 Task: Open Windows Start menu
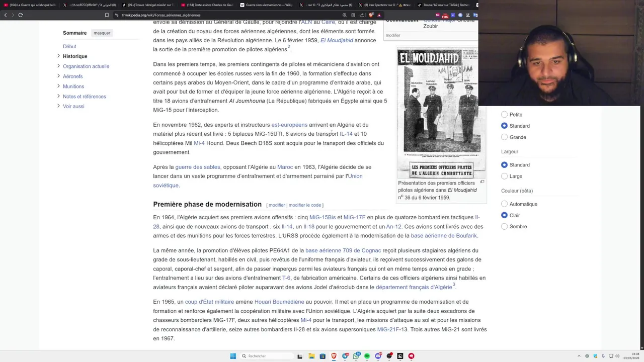[x=233, y=356]
